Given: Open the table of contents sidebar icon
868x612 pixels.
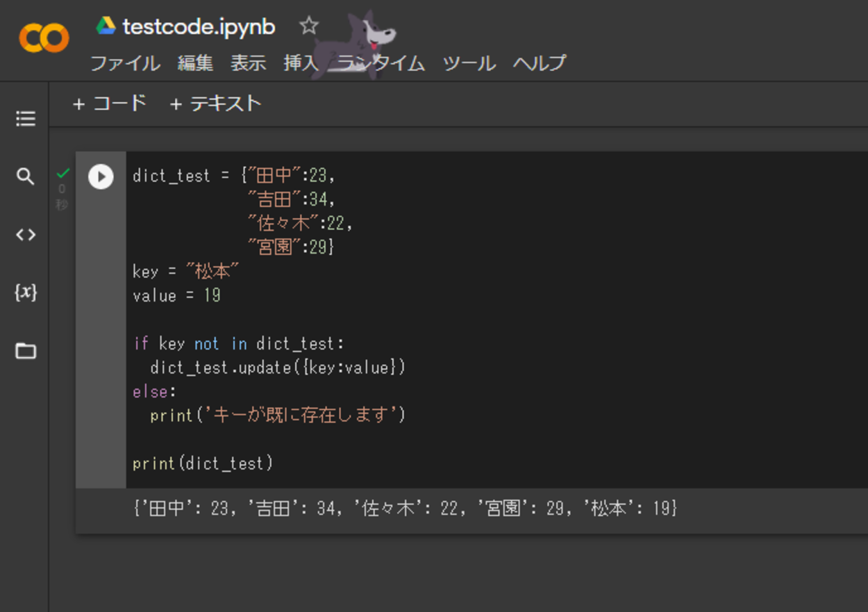Looking at the screenshot, I should click(x=26, y=119).
